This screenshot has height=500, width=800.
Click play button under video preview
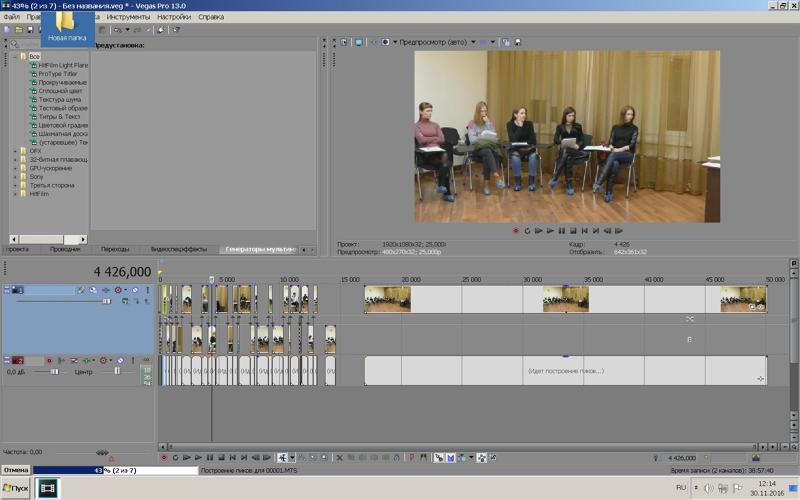(x=550, y=231)
